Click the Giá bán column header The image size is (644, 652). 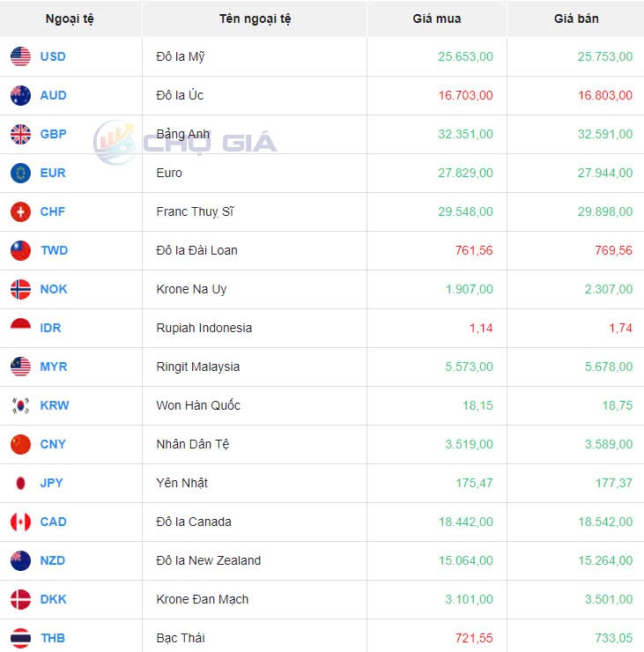(576, 19)
